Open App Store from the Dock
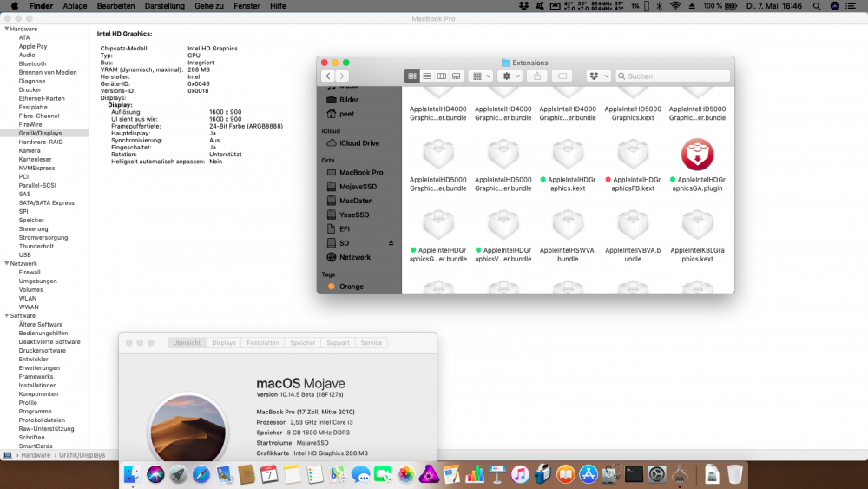Screen dimensions: 868x489 pos(588,474)
